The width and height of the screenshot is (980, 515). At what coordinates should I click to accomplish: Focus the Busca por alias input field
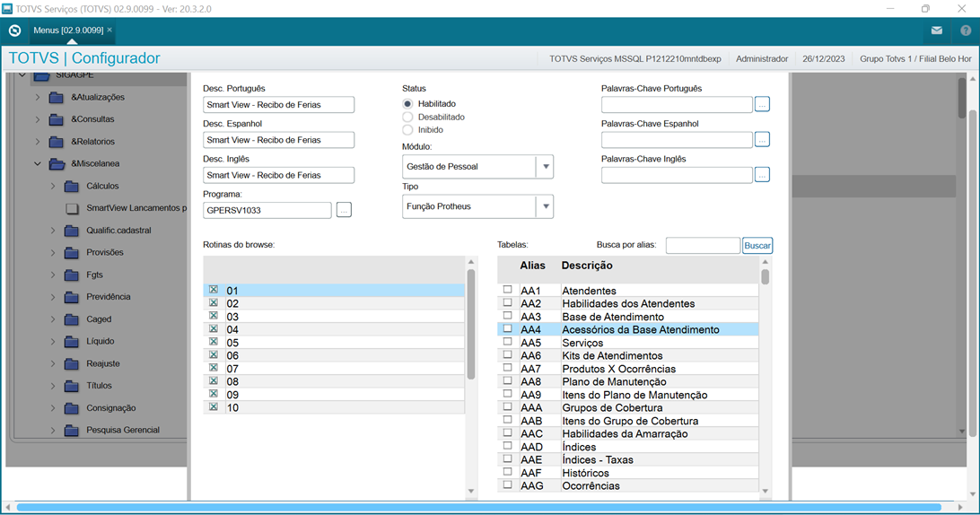[x=703, y=246]
